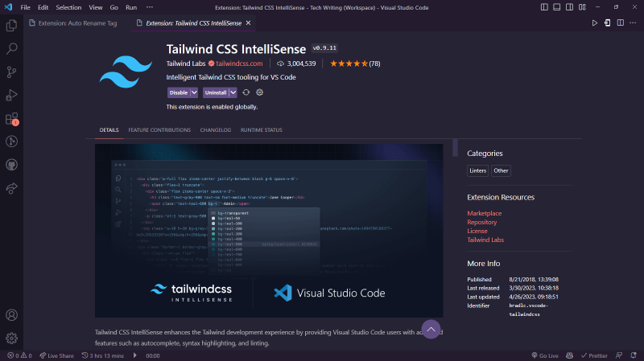Open the Git Graph activity bar icon

click(x=11, y=142)
